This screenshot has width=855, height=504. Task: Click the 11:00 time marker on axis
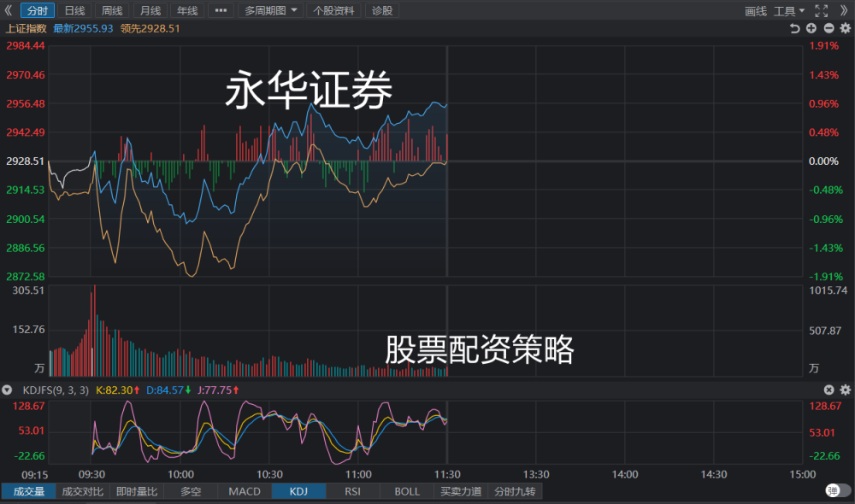(358, 474)
